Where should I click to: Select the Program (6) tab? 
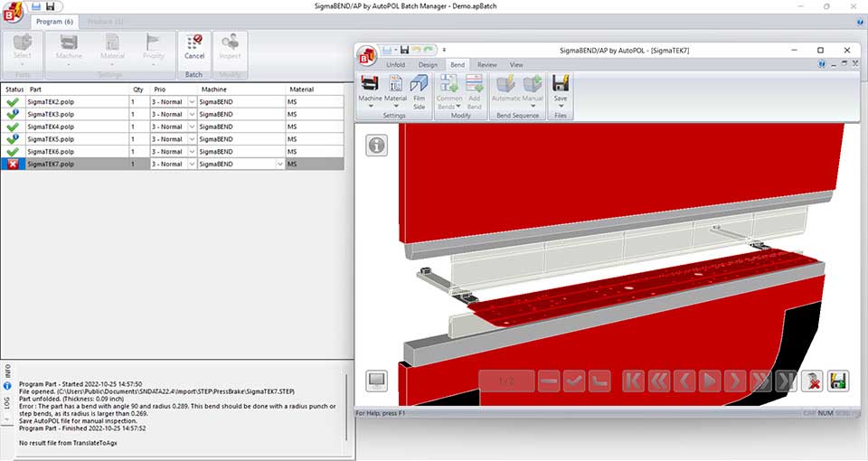click(x=55, y=21)
